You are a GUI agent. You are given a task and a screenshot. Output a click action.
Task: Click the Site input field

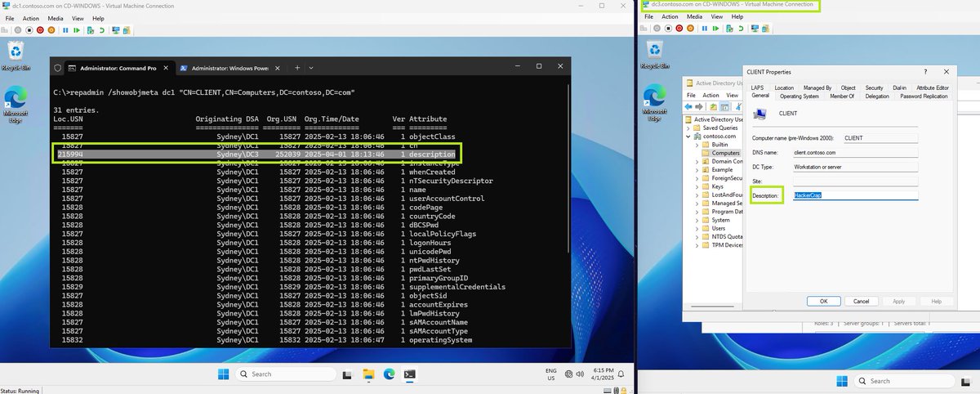(855, 181)
